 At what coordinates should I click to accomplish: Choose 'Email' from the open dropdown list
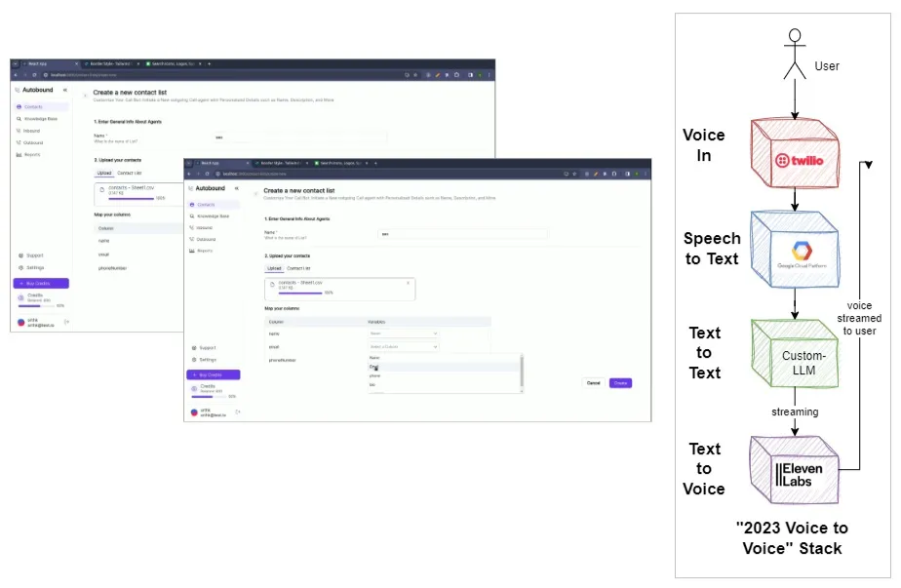coord(445,367)
